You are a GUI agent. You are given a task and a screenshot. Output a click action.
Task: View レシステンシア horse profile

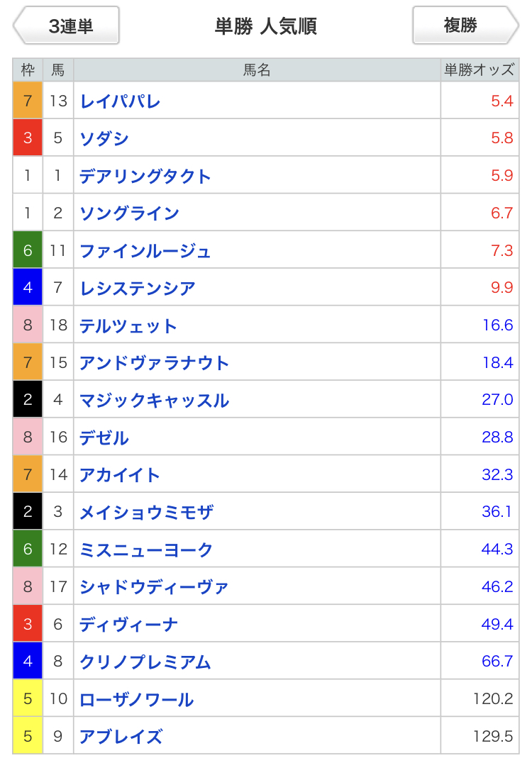pyautogui.click(x=137, y=288)
